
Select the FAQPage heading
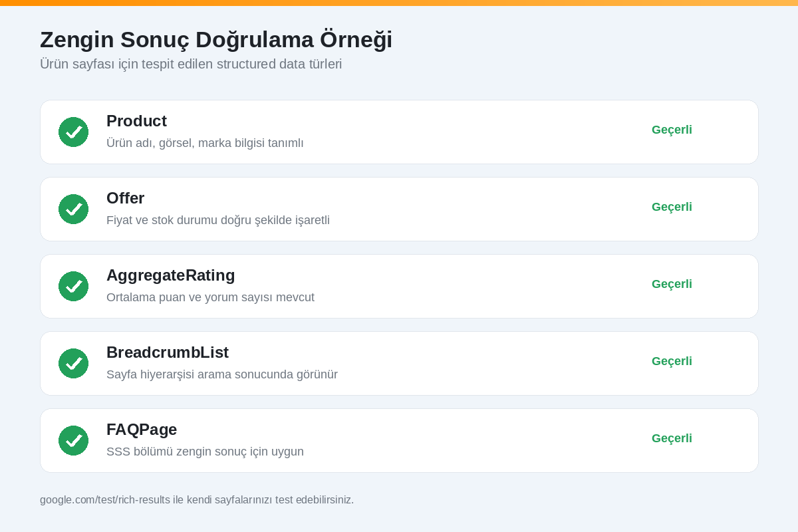pyautogui.click(x=142, y=430)
